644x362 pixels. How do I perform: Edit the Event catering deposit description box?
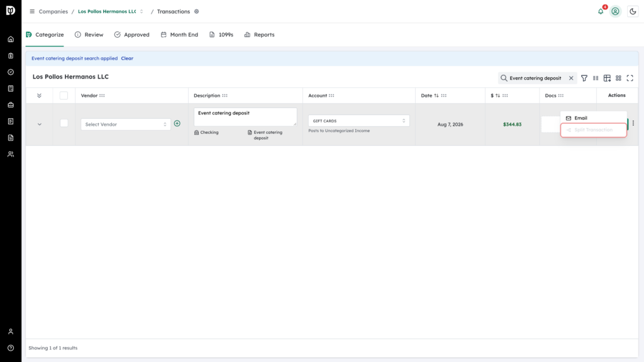coord(245,117)
